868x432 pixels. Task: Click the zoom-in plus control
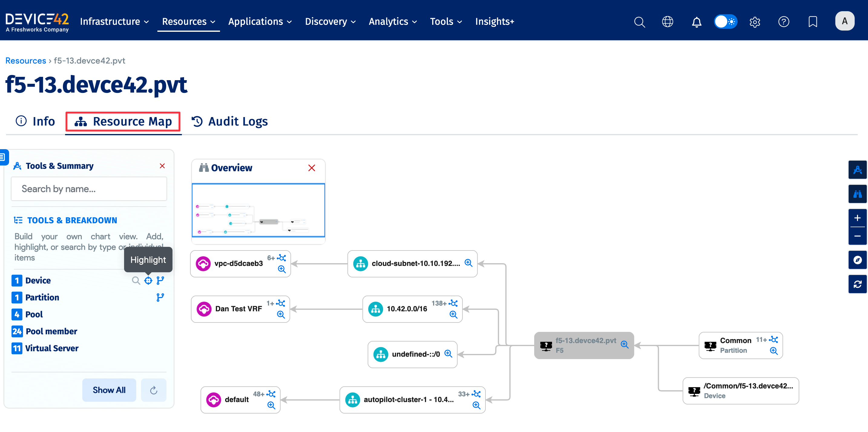coord(857,218)
